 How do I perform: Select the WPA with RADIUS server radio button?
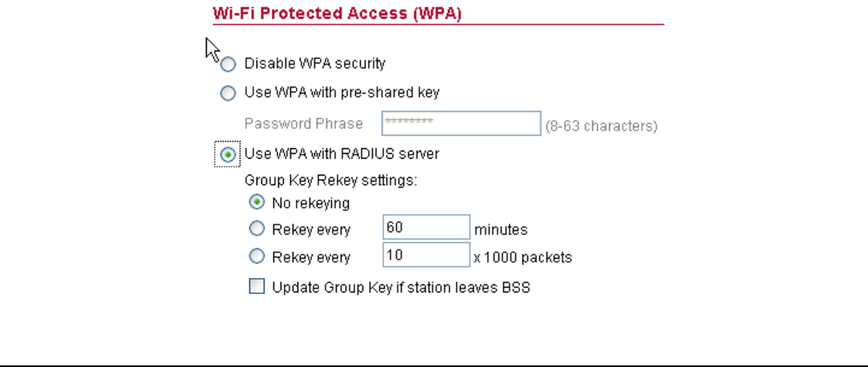[x=228, y=153]
